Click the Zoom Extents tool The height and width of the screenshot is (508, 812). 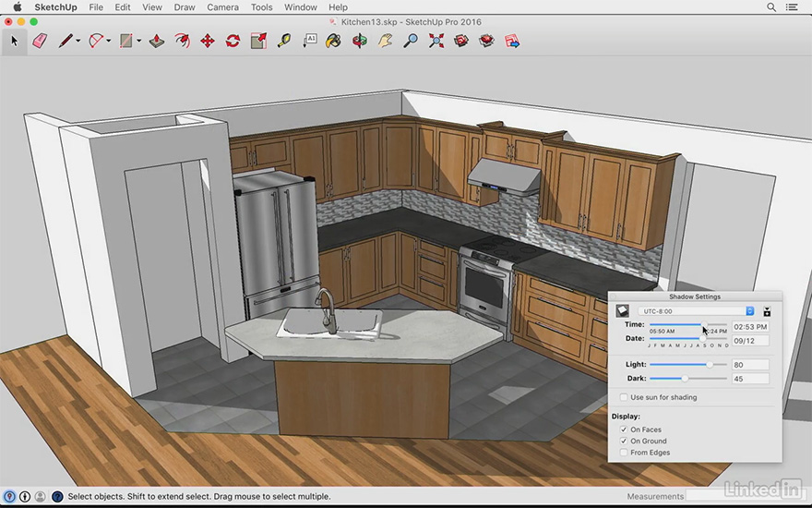(436, 41)
